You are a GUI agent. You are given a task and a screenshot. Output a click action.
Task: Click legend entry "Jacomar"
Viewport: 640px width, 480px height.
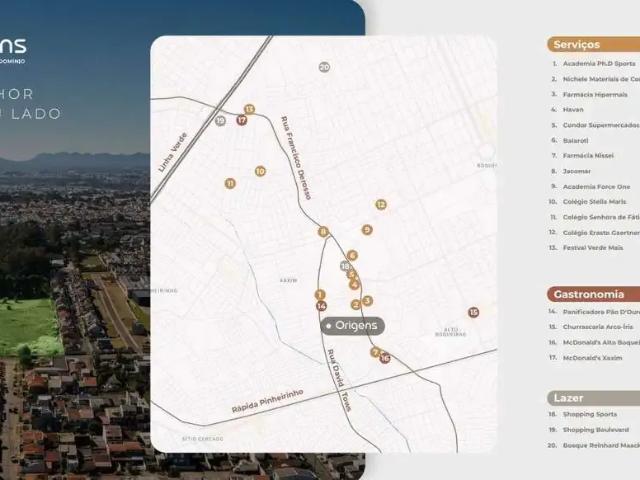coord(577,171)
